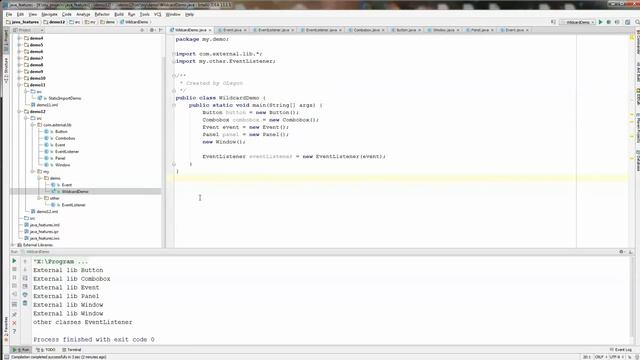Close the WildcardDemo.java editor tab
This screenshot has height=360, width=640.
[x=210, y=30]
